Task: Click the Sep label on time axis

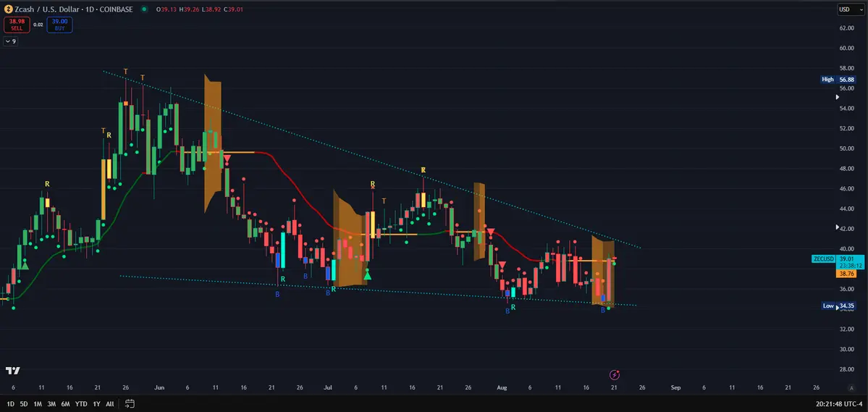Action: point(675,387)
